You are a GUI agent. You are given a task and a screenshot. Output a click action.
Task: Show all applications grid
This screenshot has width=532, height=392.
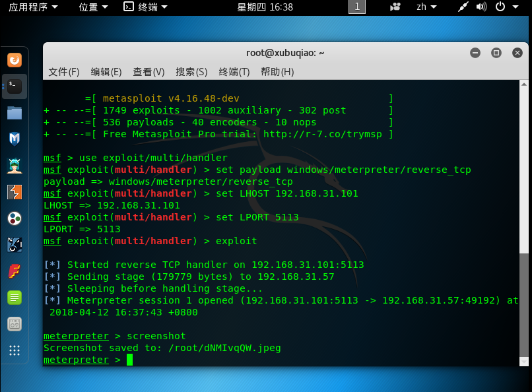coord(15,350)
